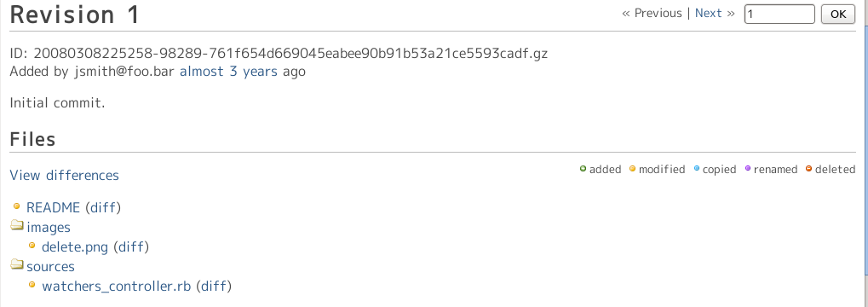Click the green added legend icon
Viewport: 868px width, 307px height.
tap(583, 169)
